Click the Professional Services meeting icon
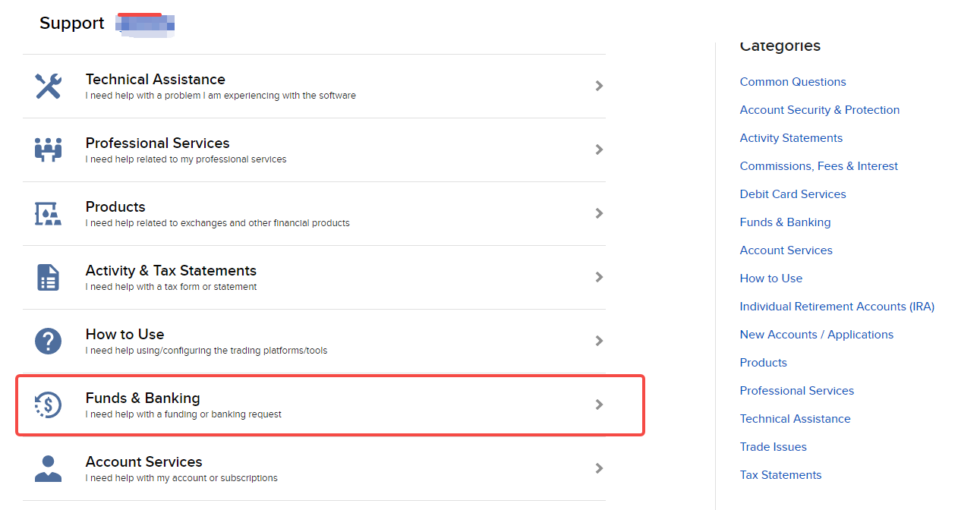Image resolution: width=980 pixels, height=510 pixels. [x=49, y=150]
